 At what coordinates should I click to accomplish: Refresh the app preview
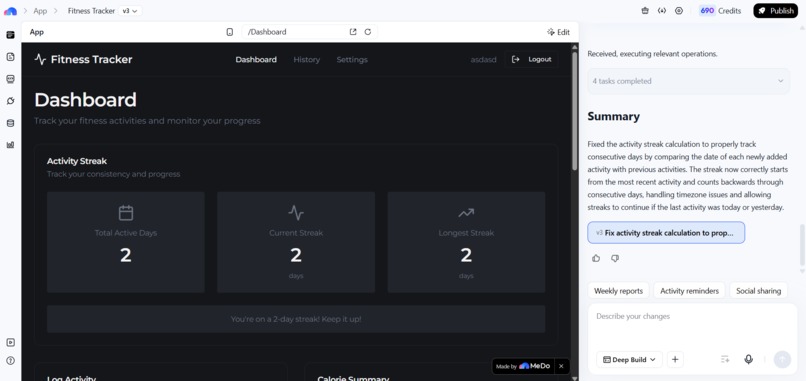pyautogui.click(x=368, y=32)
